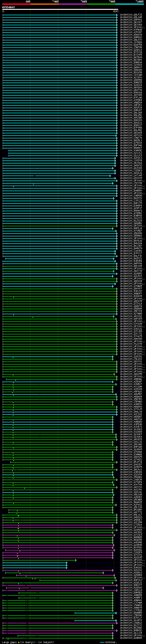Click the white query sequence bar
The width and height of the screenshot is (146, 644).
coord(60,10)
